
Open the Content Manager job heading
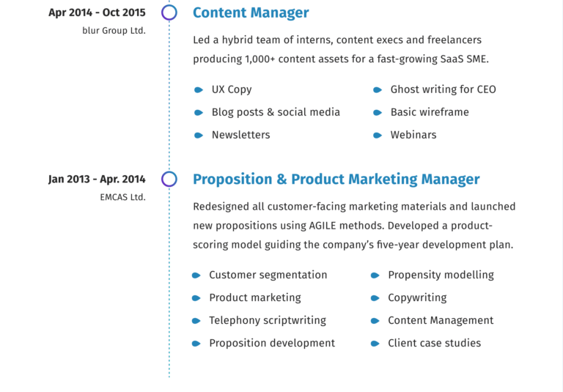tap(251, 12)
